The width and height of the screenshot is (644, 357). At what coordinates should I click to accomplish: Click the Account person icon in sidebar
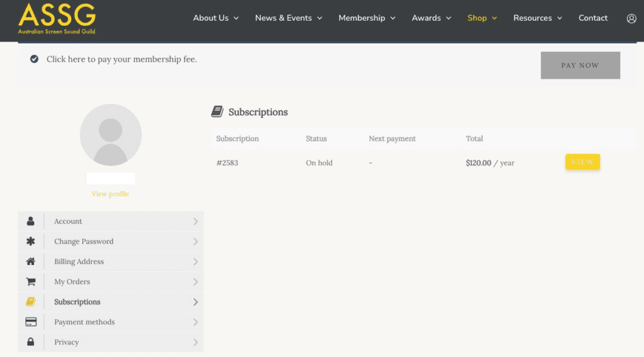[x=31, y=221]
